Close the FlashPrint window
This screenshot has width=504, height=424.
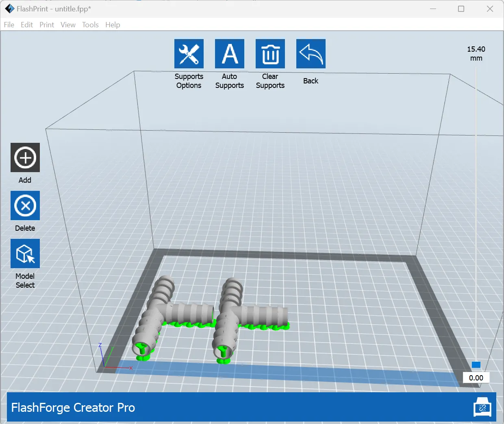[490, 9]
